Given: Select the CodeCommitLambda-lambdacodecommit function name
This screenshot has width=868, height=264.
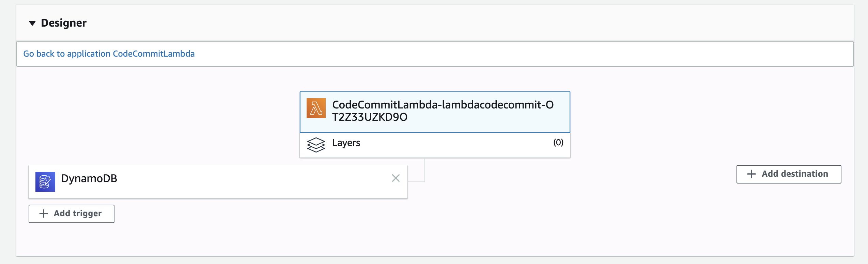Looking at the screenshot, I should click(x=443, y=111).
